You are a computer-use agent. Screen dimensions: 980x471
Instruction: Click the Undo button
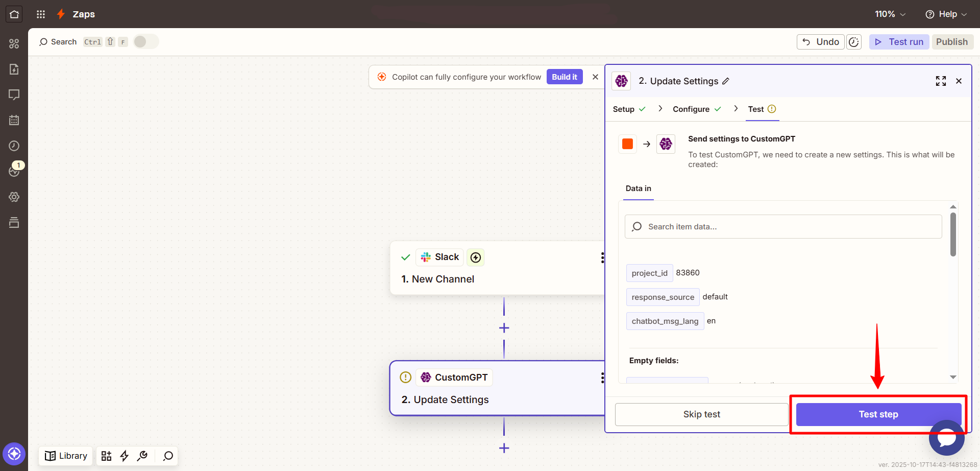[x=821, y=42]
